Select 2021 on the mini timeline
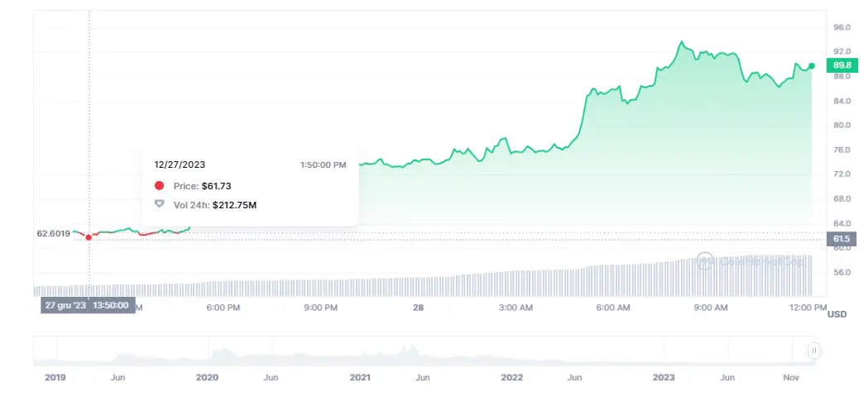868x396 pixels. 360,377
